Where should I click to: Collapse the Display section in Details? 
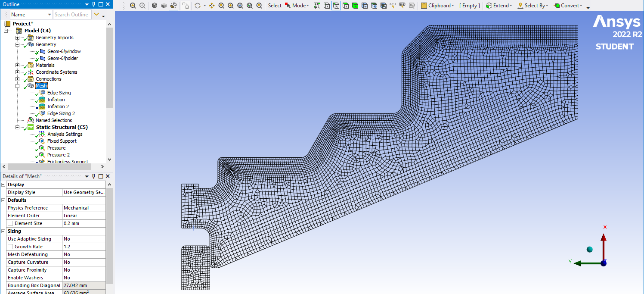[x=3, y=185]
